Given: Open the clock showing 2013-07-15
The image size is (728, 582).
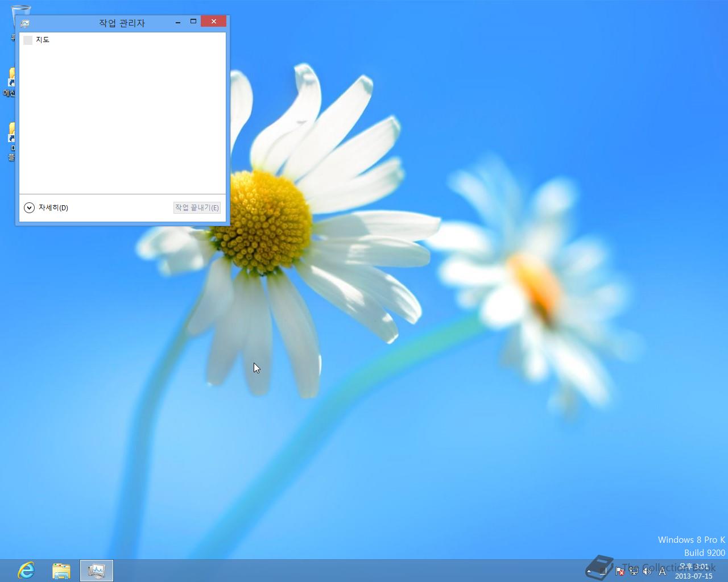Looking at the screenshot, I should [694, 571].
